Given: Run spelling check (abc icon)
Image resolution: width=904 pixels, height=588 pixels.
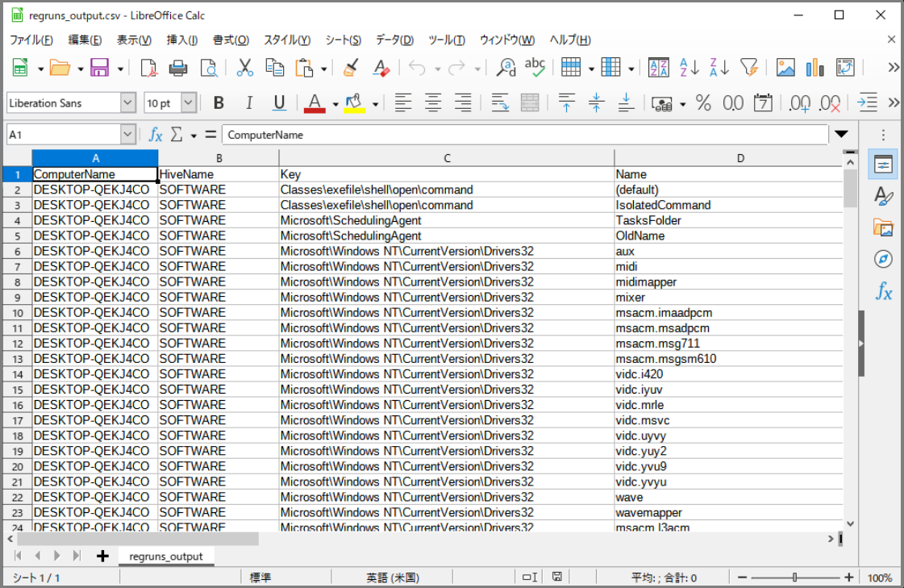Looking at the screenshot, I should click(535, 68).
